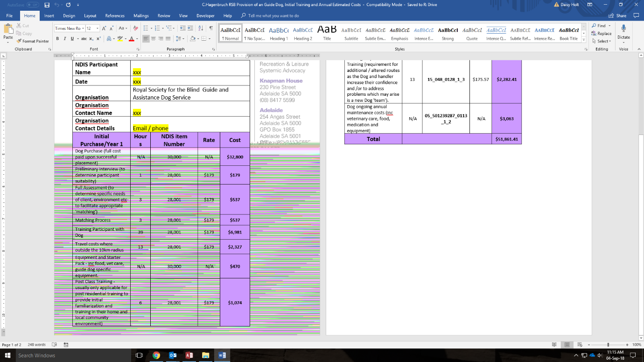Switch to the Design tab
Viewport: 644px width, 362px height.
(69, 16)
